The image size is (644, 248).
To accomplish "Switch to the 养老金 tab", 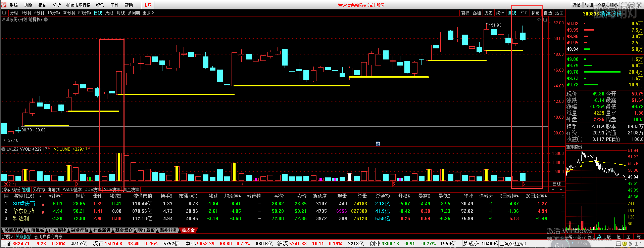I will (x=188, y=230).
